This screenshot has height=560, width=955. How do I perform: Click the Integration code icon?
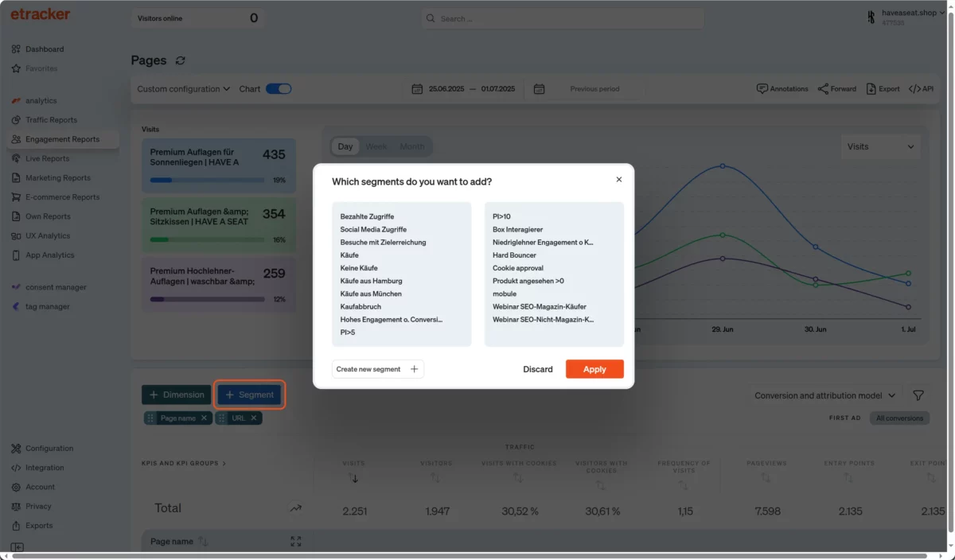17,468
